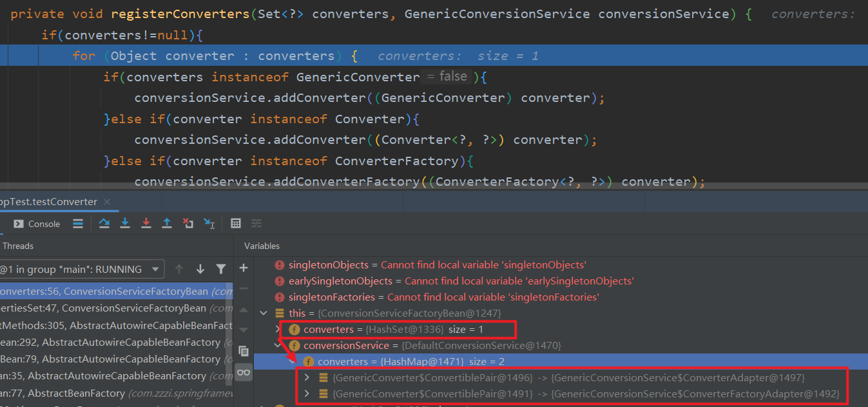Select the testConverter debug session tab

pyautogui.click(x=48, y=202)
